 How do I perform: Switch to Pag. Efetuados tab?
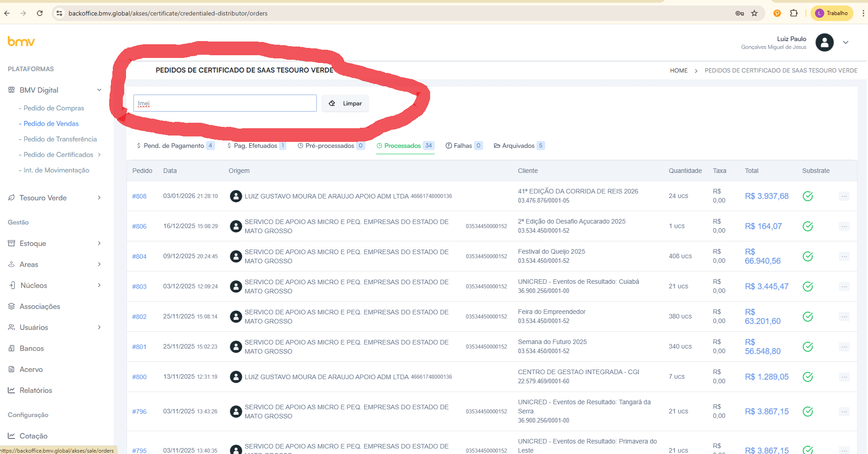point(256,146)
